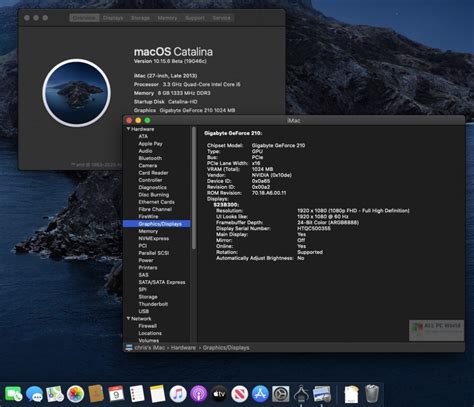This screenshot has height=407, width=474.
Task: Launch the Apple TV app
Action: pyautogui.click(x=219, y=394)
